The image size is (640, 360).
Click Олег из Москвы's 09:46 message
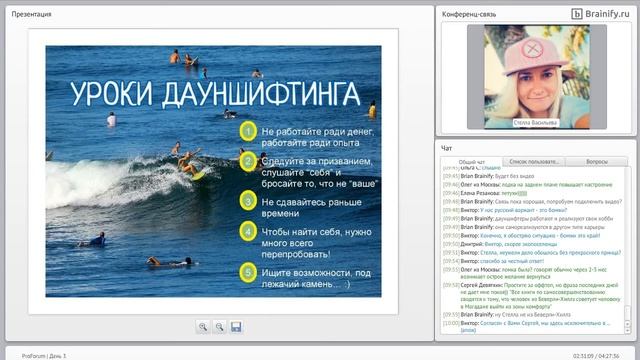click(528, 185)
